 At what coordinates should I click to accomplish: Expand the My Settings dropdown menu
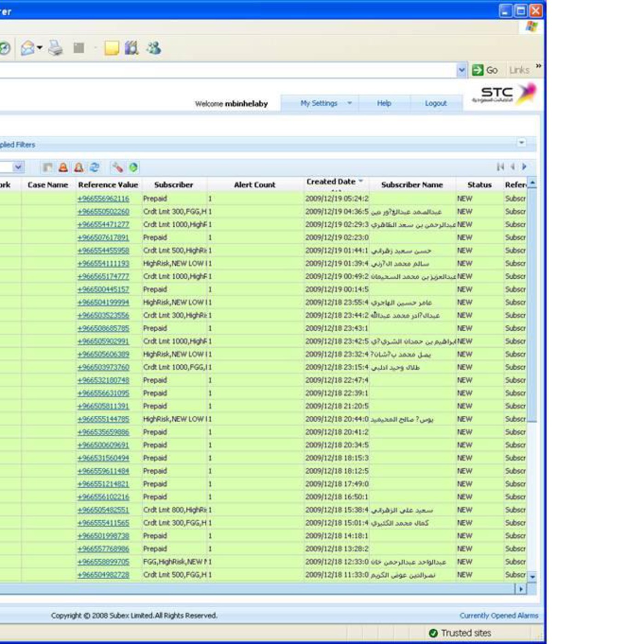point(350,103)
